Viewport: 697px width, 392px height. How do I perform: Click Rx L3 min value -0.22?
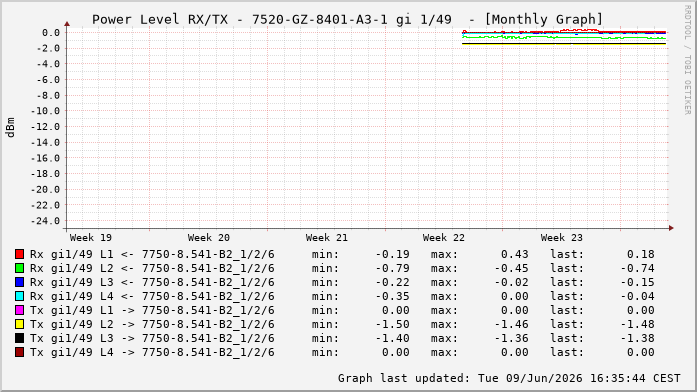[393, 282]
